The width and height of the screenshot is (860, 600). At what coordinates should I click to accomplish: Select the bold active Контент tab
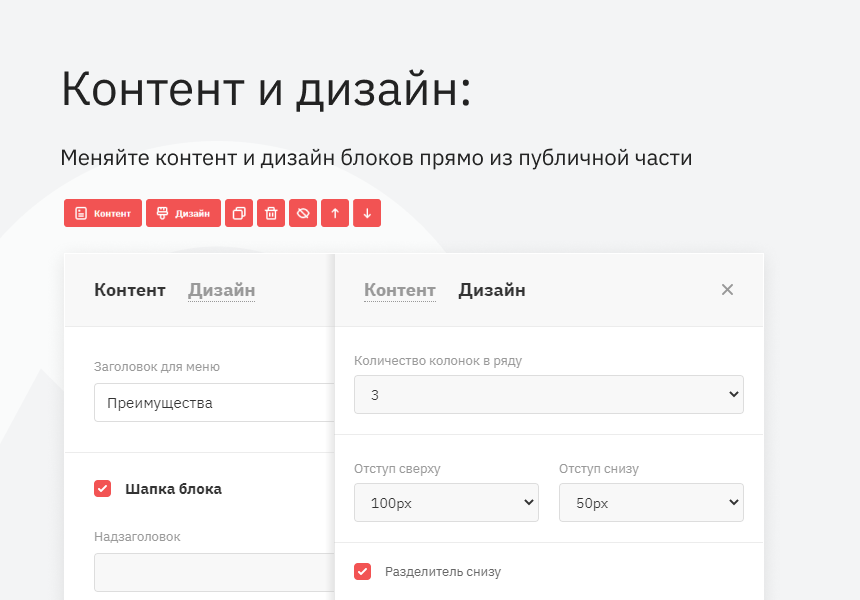coord(130,290)
